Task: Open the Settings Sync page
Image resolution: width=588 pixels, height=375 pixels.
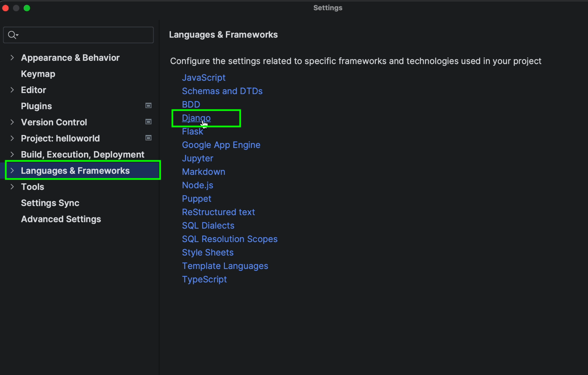Action: 50,202
